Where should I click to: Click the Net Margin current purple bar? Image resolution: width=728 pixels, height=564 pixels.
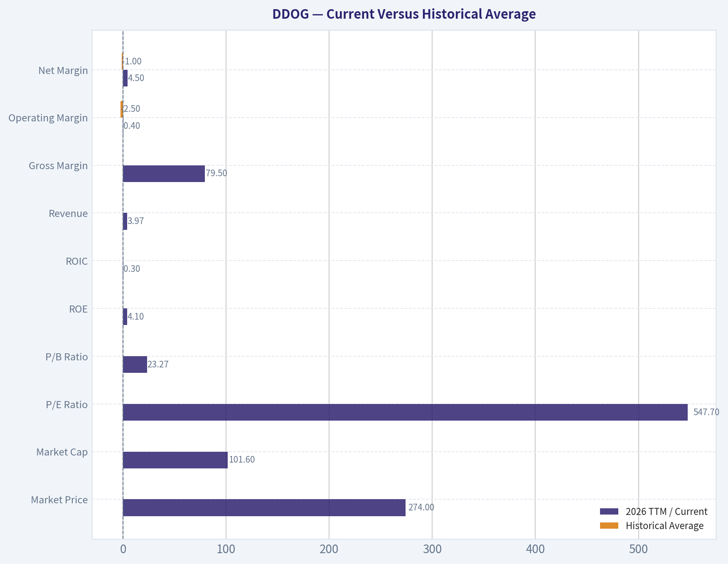(x=125, y=78)
